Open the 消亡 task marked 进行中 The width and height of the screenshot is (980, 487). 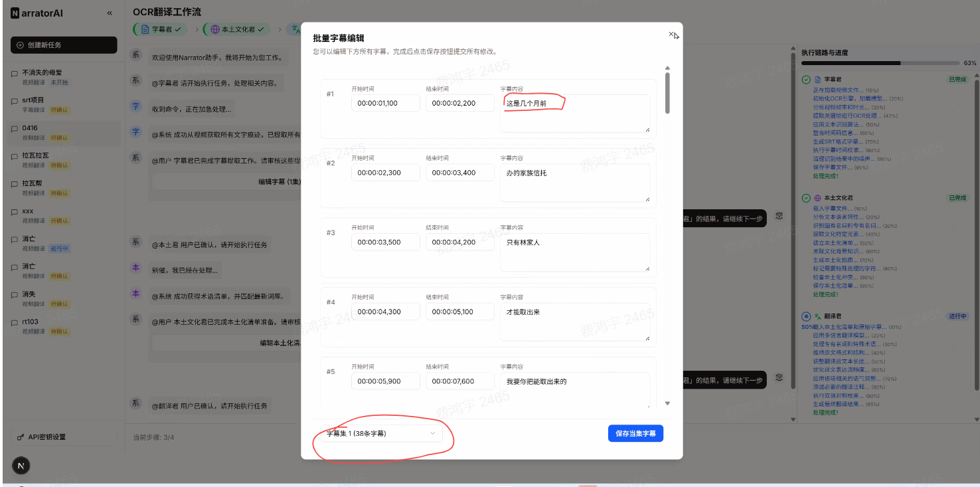point(64,243)
